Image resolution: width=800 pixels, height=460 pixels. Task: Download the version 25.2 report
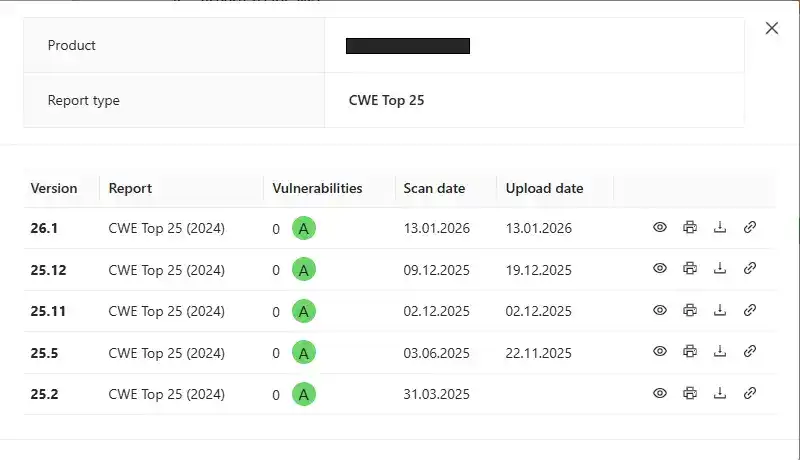[x=720, y=394]
